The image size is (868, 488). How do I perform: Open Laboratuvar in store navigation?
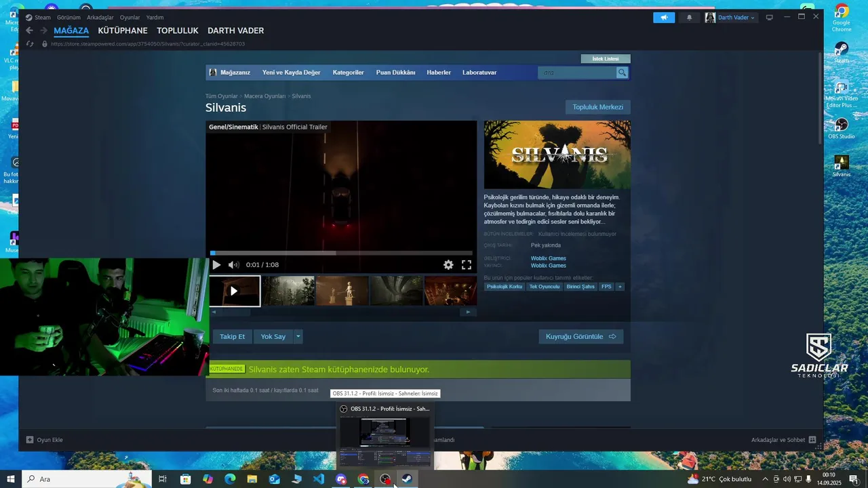coord(479,73)
